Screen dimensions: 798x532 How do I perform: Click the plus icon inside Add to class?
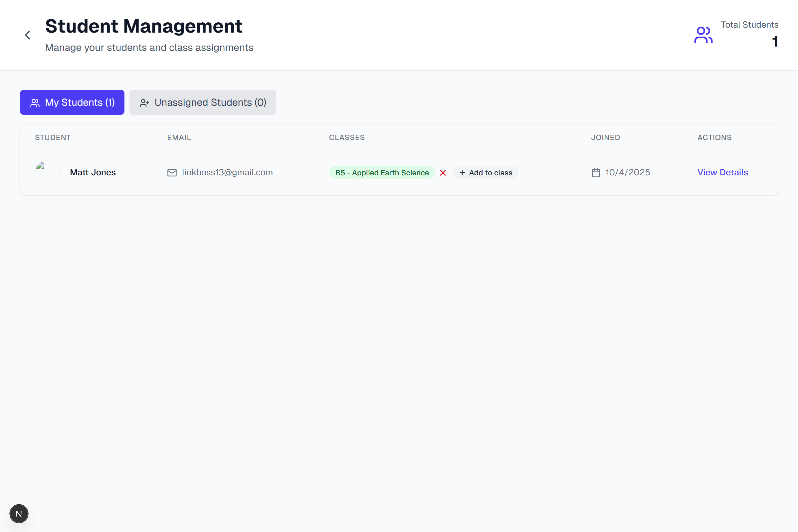[x=462, y=172]
